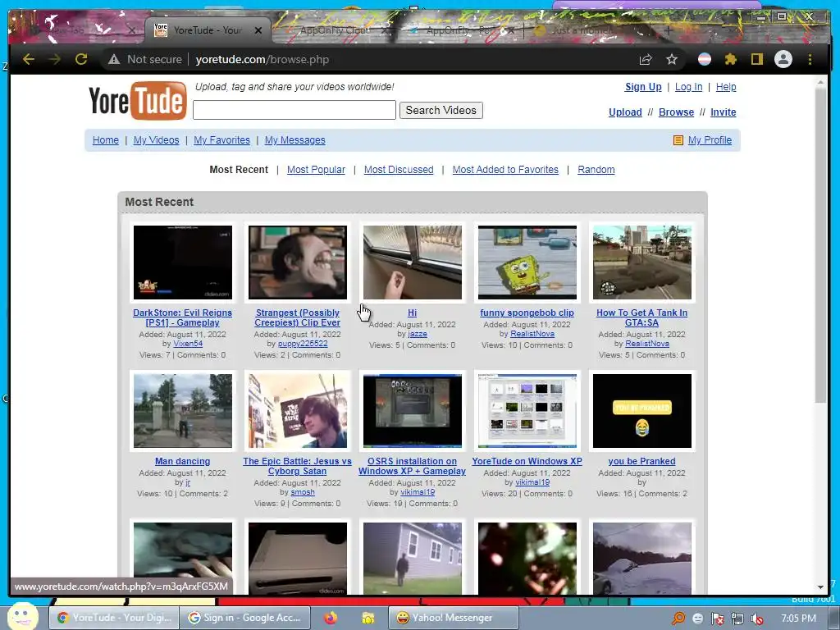
Task: Open the Chrome three-dot menu
Action: coord(810,59)
